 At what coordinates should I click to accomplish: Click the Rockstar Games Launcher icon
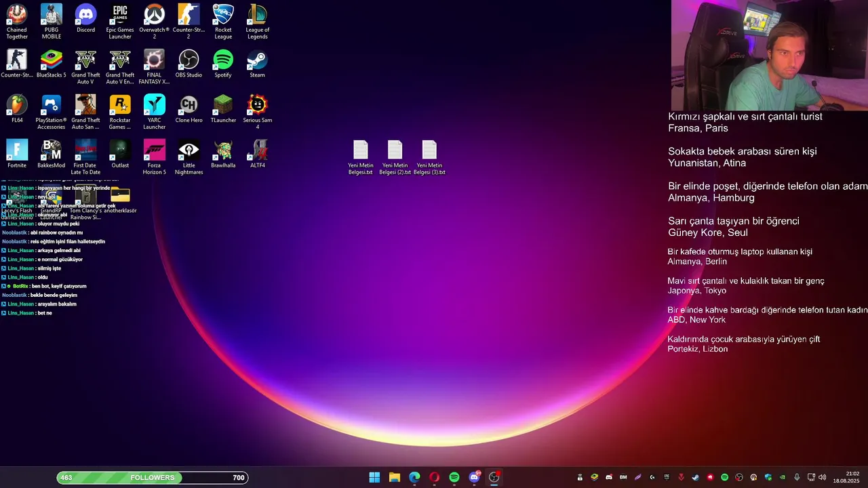pyautogui.click(x=120, y=112)
